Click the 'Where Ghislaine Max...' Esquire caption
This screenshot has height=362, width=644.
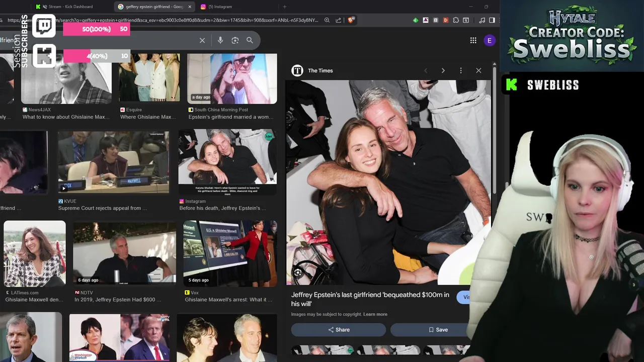coord(148,117)
